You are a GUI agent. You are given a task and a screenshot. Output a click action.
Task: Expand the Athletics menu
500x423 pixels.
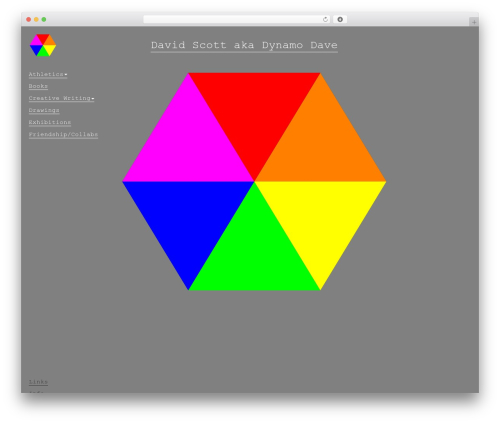48,74
